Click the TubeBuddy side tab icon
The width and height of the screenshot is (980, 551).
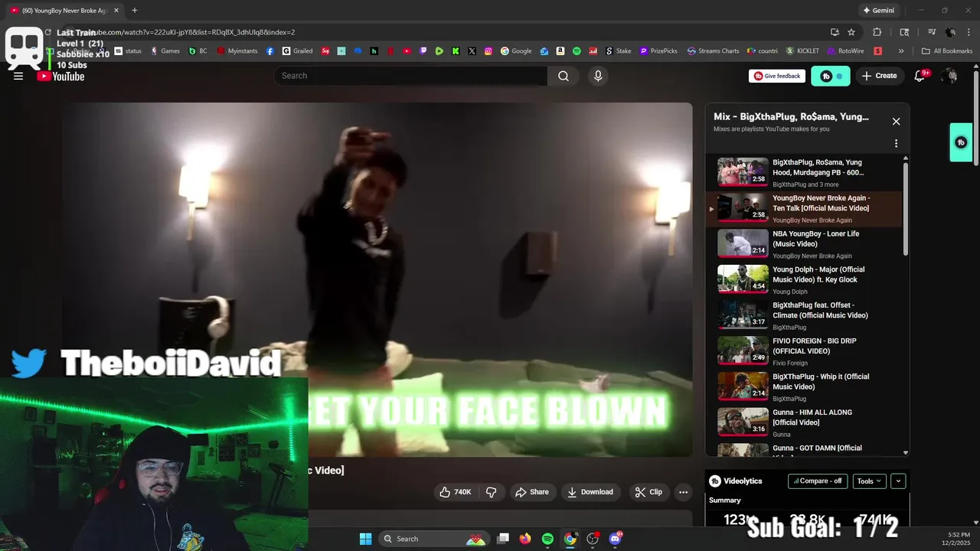pos(961,142)
